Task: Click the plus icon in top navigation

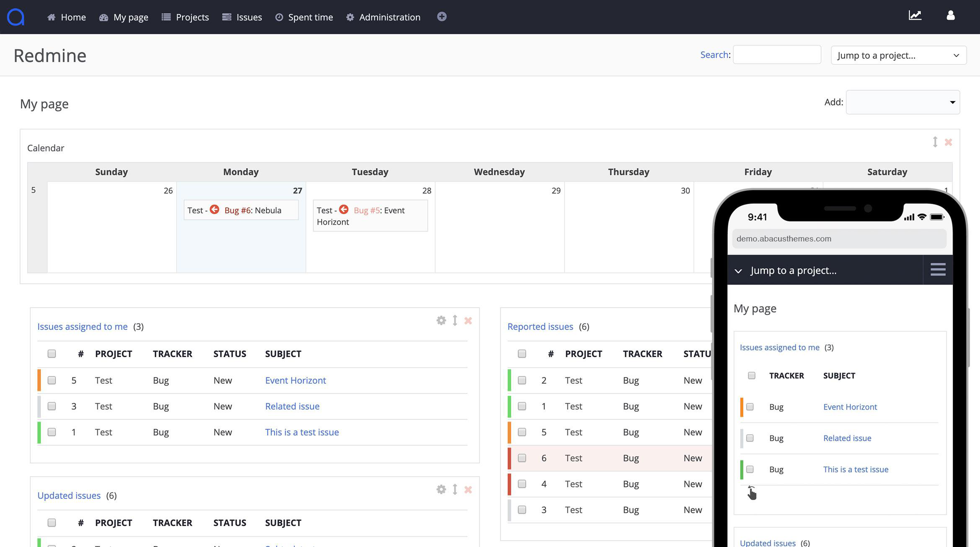Action: pyautogui.click(x=441, y=17)
